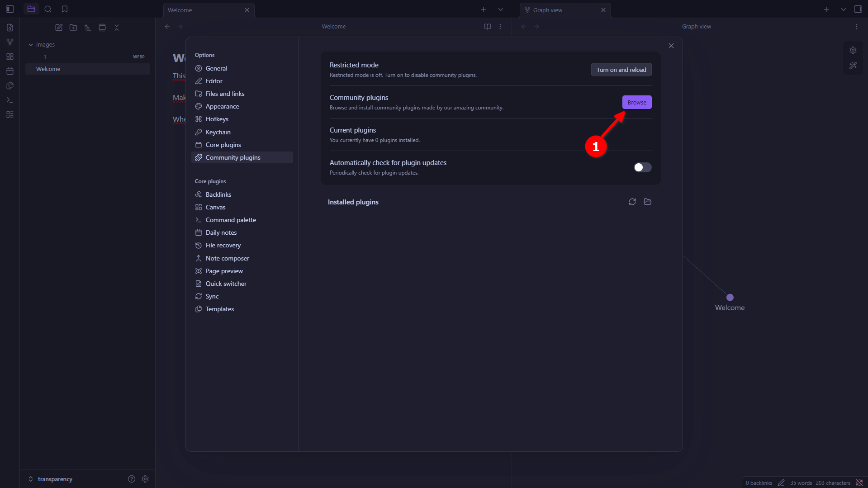The height and width of the screenshot is (488, 868).
Task: Open search in the left sidebar
Action: 48,9
